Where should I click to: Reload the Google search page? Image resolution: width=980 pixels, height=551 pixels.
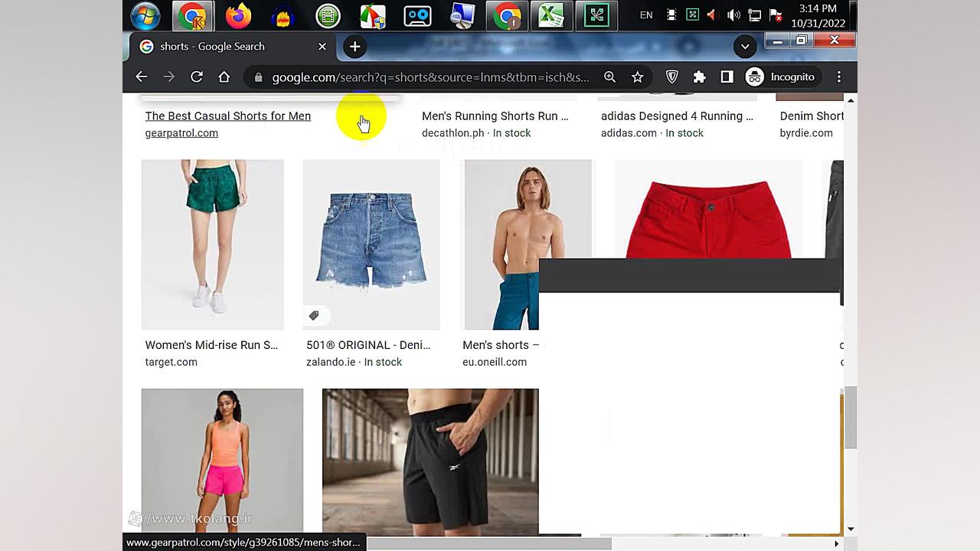pos(197,77)
